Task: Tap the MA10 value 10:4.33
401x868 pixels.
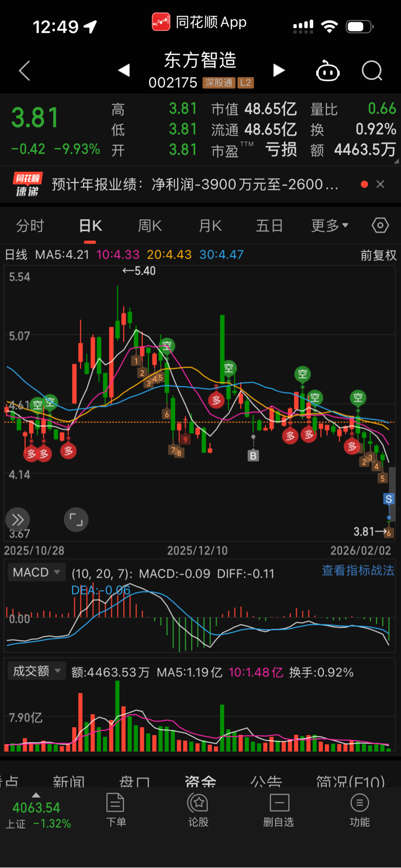Action: click(x=118, y=255)
